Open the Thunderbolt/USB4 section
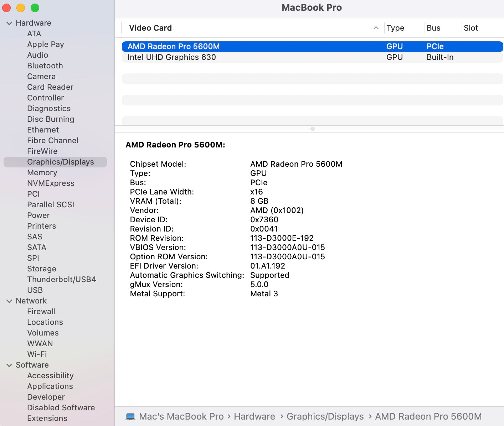504x426 pixels. tap(61, 280)
